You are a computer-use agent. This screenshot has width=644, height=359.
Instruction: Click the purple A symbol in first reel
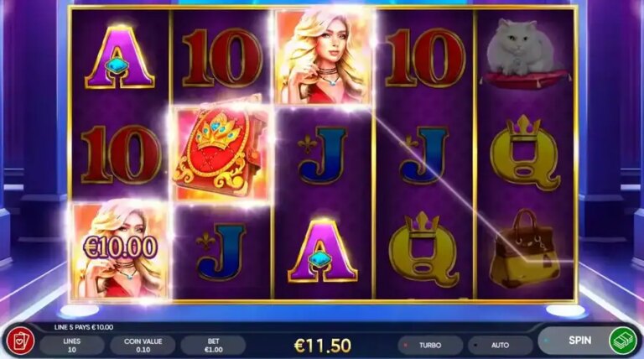120,57
